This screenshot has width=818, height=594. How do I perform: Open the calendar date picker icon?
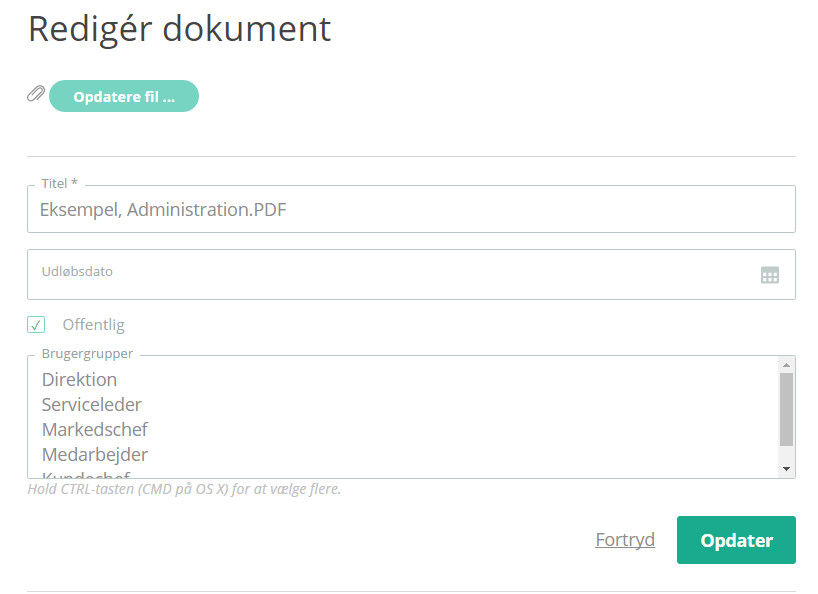769,275
